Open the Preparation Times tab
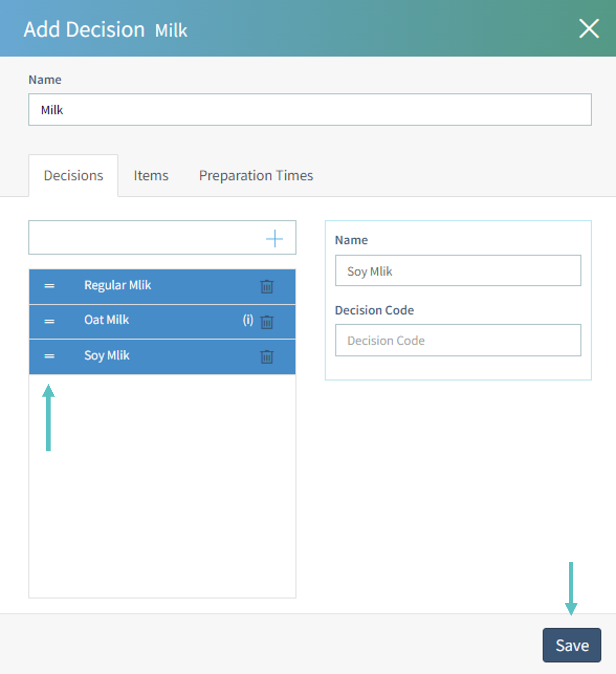This screenshot has width=616, height=674. point(256,176)
